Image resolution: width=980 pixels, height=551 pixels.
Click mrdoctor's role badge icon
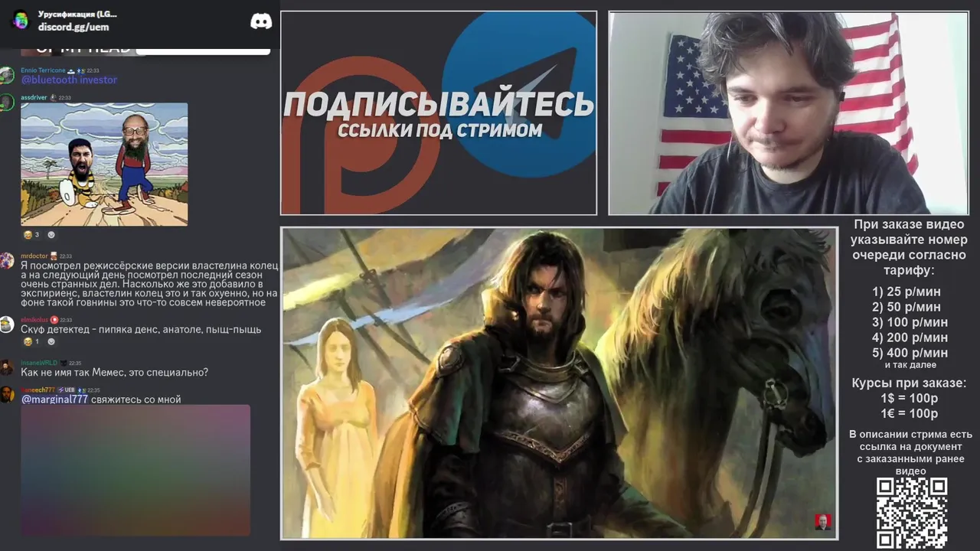[x=54, y=256]
